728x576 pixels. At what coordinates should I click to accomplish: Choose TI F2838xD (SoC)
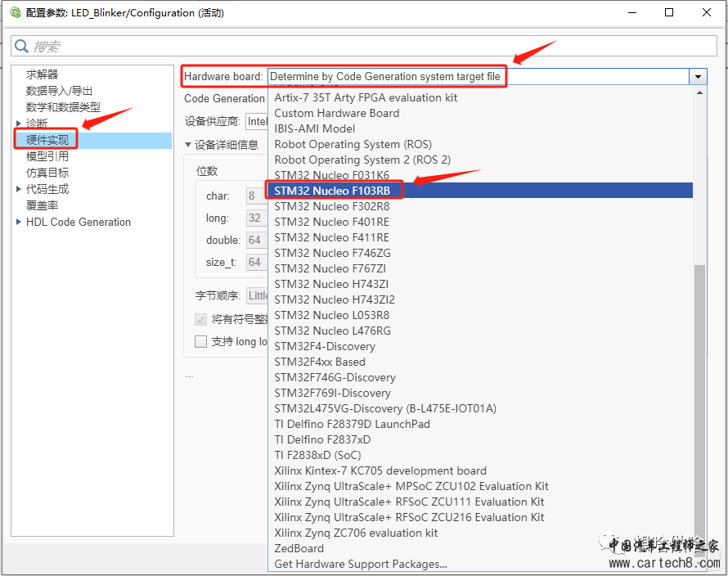tap(480, 455)
